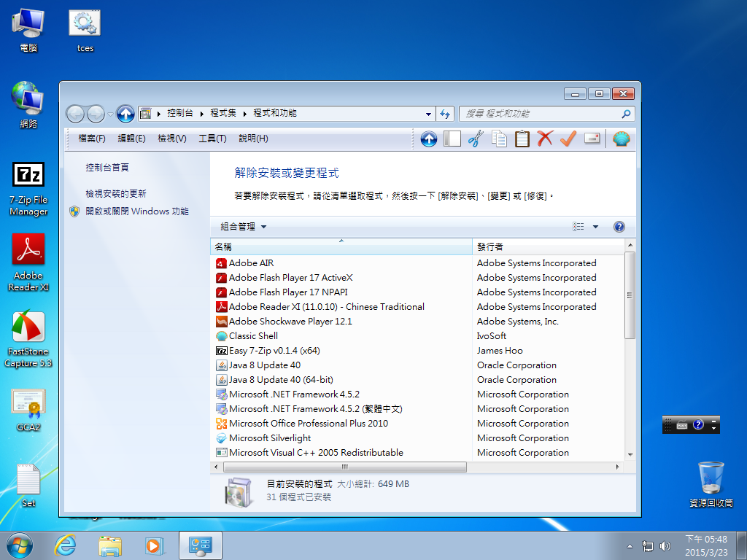Image resolution: width=747 pixels, height=560 pixels.
Task: Open the language bar options dropdown
Action: tap(713, 428)
